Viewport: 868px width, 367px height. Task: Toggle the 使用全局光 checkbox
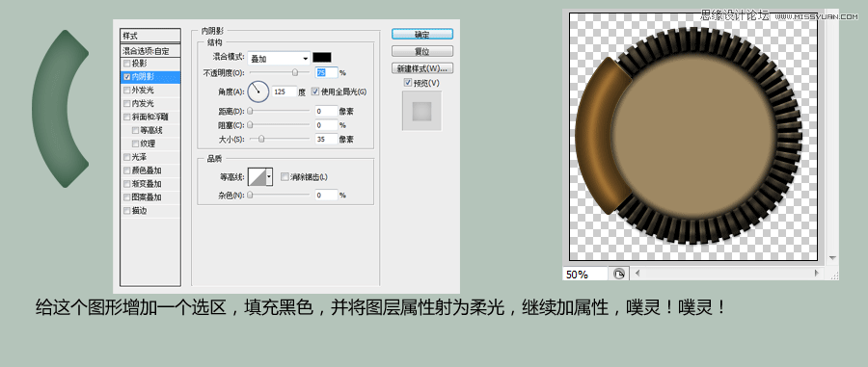[316, 92]
